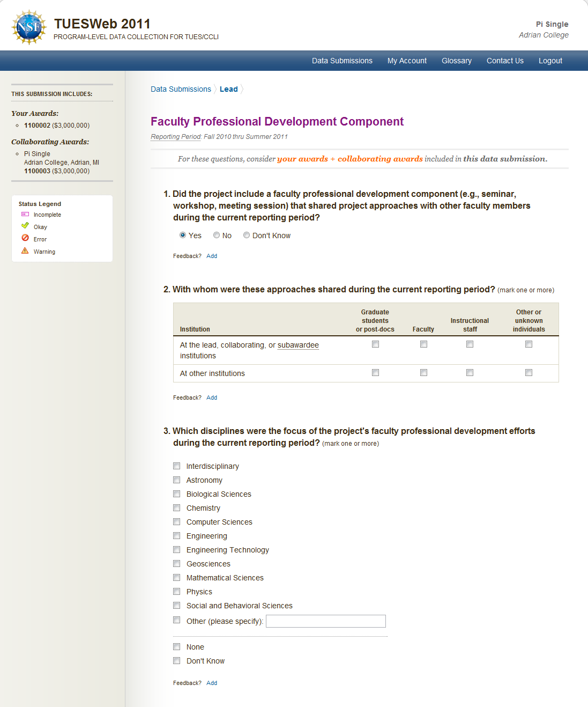Add feedback for question 1
The height and width of the screenshot is (707, 588).
[x=212, y=256]
